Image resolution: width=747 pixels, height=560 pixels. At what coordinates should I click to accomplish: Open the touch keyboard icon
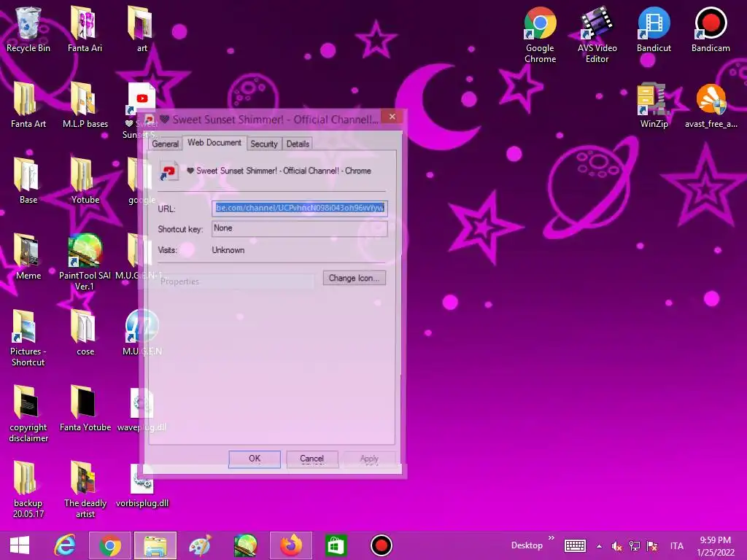(x=575, y=545)
